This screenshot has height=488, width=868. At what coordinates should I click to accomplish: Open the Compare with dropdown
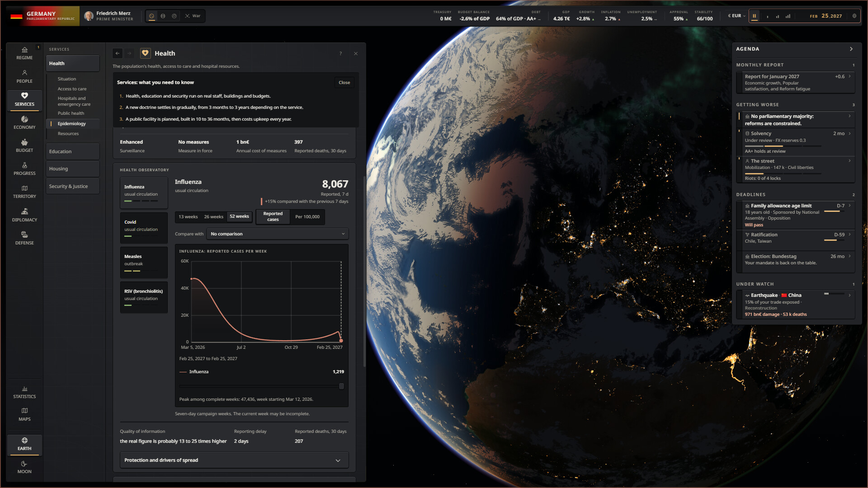point(278,234)
